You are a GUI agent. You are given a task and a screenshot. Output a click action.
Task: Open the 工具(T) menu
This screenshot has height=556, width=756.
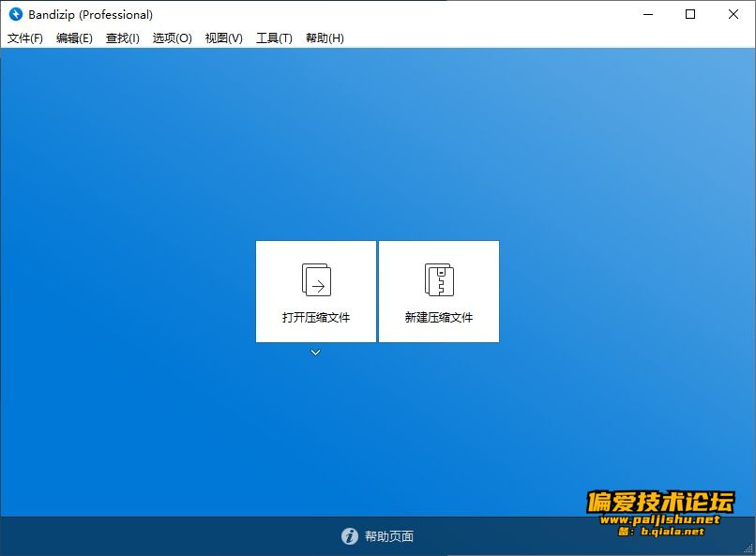pos(274,38)
